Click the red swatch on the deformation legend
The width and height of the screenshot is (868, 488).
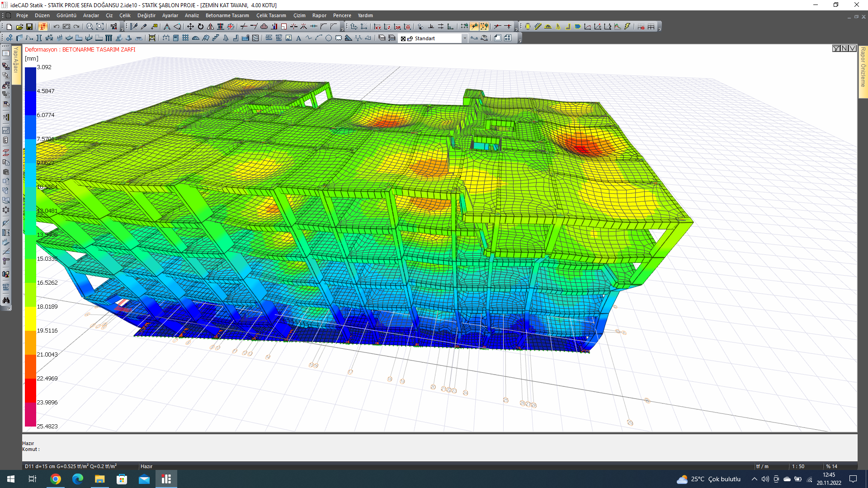point(30,391)
